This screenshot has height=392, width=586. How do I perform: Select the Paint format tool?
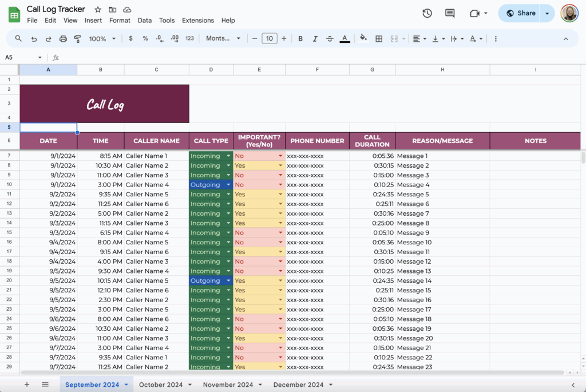tap(78, 38)
